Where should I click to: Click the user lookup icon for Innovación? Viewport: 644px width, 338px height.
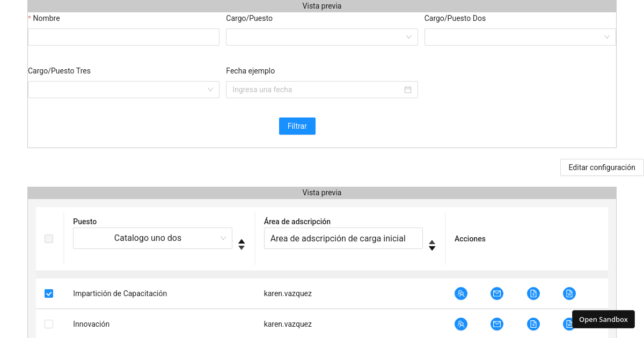coord(461,324)
